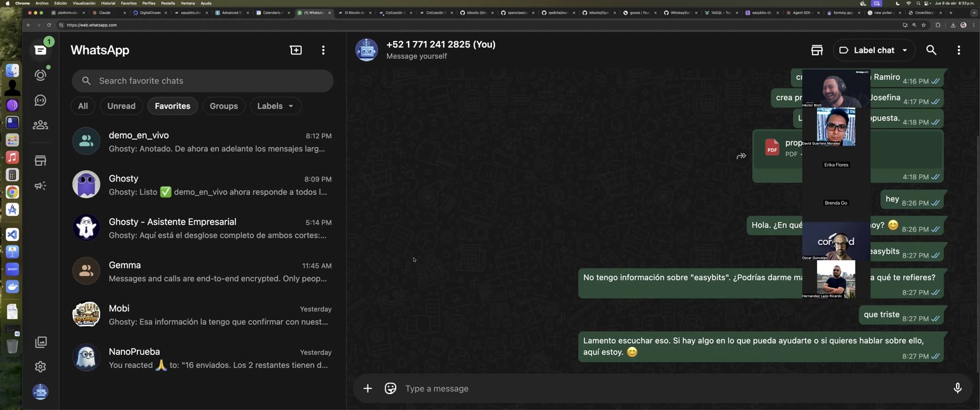Select the Unread filter chip
980x410 pixels.
click(121, 106)
